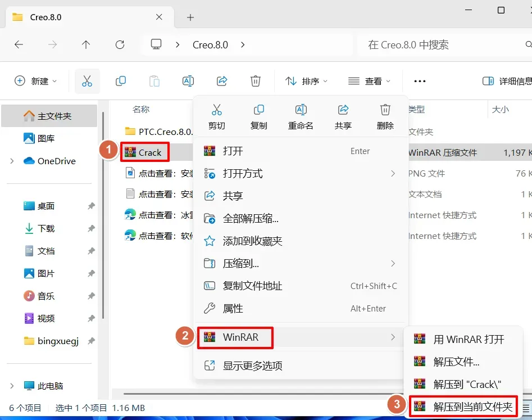Click 重命名 in the context menu
This screenshot has height=420, width=532.
tap(301, 117)
